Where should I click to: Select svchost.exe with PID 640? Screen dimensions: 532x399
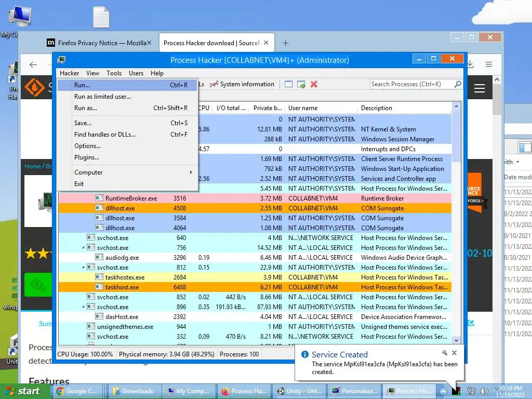pyautogui.click(x=255, y=238)
